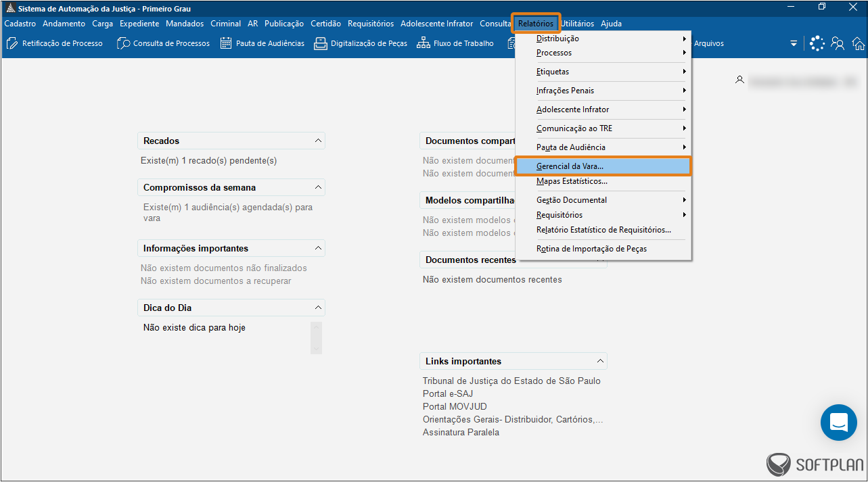Expand the Processos submenu
The image size is (868, 482).
[x=603, y=53]
